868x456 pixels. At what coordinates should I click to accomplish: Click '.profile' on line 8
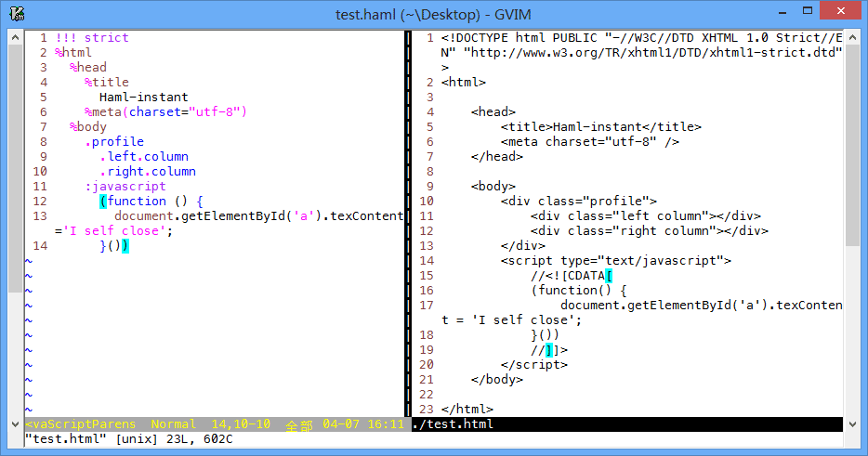pyautogui.click(x=114, y=142)
